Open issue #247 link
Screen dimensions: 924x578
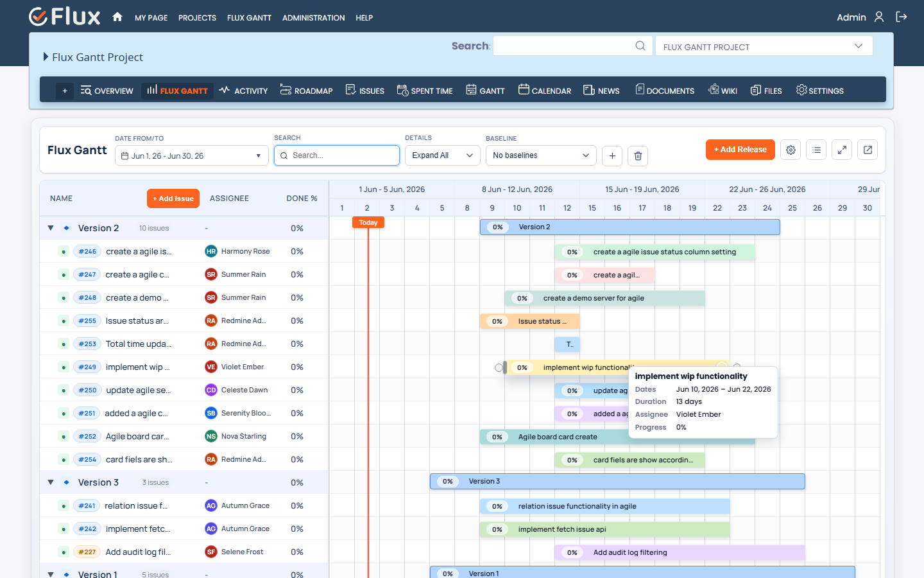pyautogui.click(x=87, y=275)
